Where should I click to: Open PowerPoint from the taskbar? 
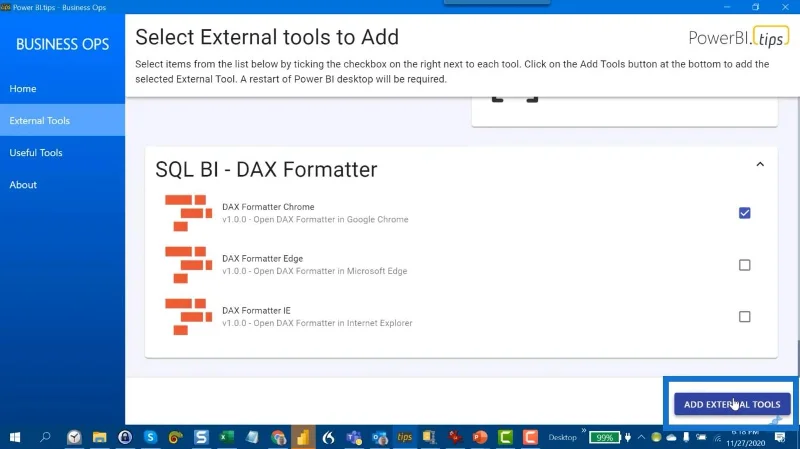480,437
